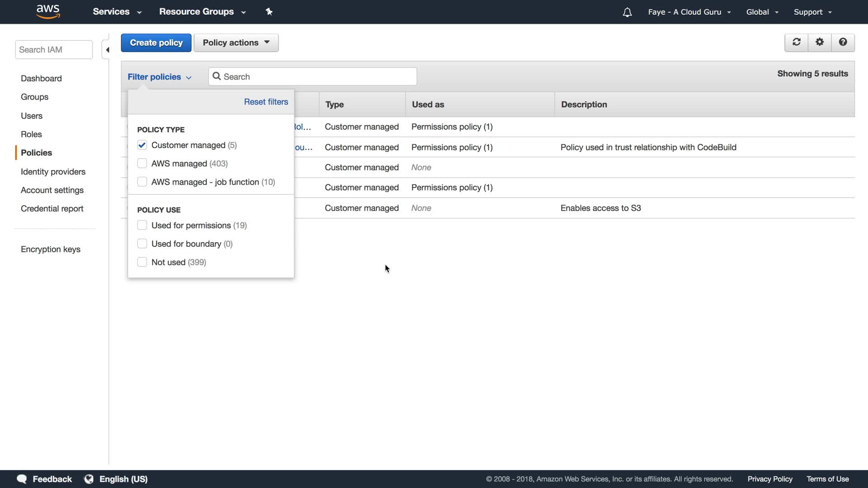Collapse the Filter policies dropdown
Screen dimensions: 868x488
pos(159,77)
